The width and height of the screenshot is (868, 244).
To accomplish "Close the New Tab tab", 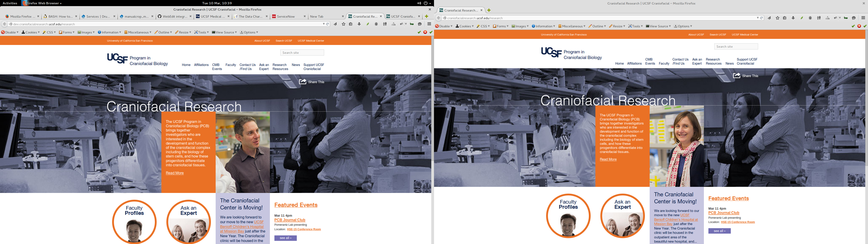I will [x=343, y=16].
